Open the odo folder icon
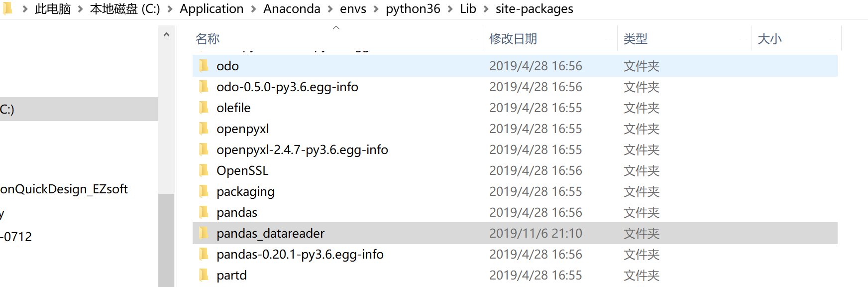This screenshot has height=287, width=868. [x=204, y=65]
